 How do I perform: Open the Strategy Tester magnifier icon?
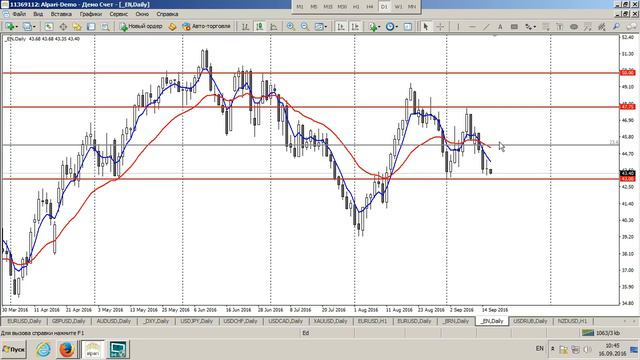pyautogui.click(x=105, y=27)
